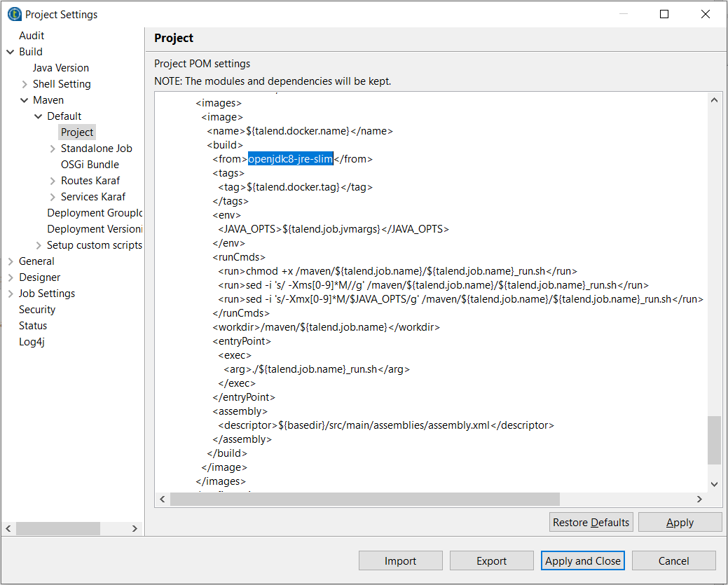The height and width of the screenshot is (585, 728).
Task: Collapse the Maven tree node
Action: click(25, 100)
